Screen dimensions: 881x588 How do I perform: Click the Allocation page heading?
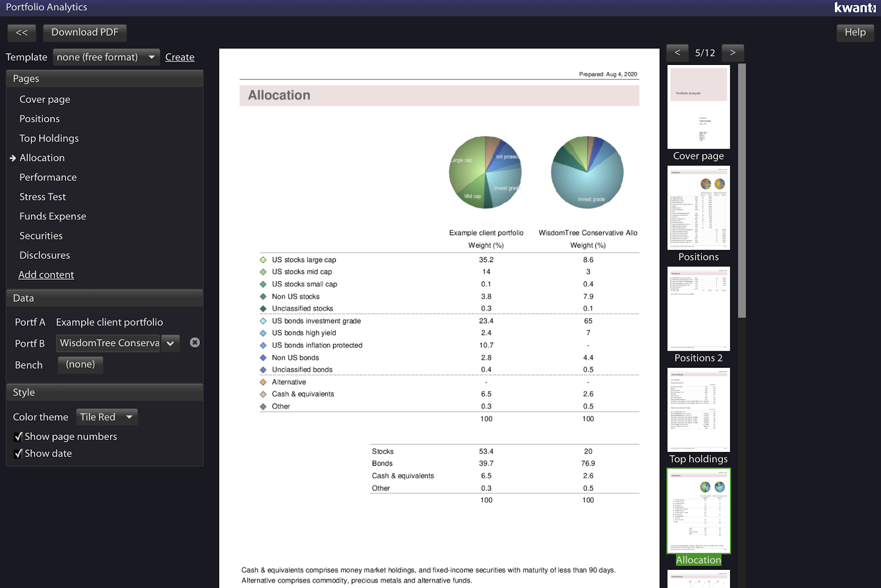(279, 95)
